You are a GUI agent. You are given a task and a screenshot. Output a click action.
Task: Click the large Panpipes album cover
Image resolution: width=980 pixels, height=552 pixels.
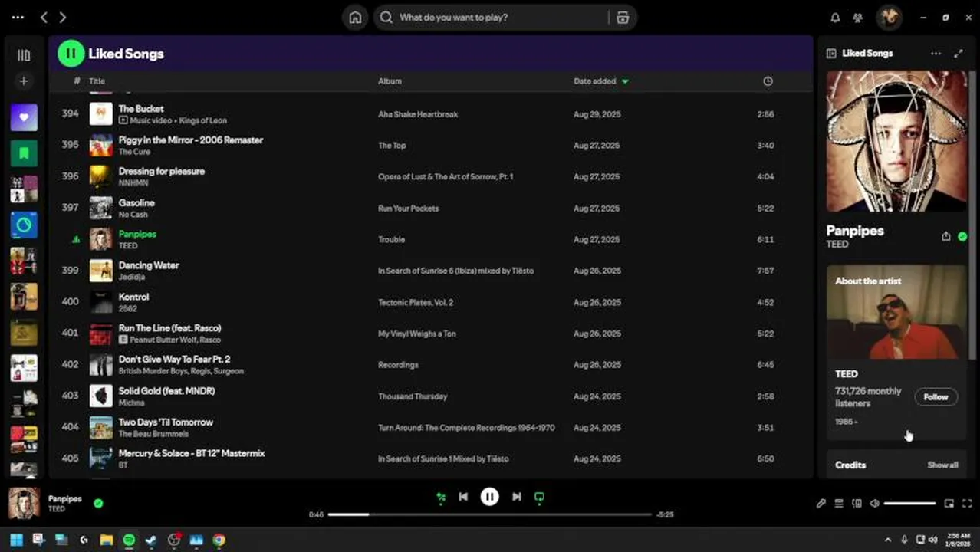[x=896, y=141]
